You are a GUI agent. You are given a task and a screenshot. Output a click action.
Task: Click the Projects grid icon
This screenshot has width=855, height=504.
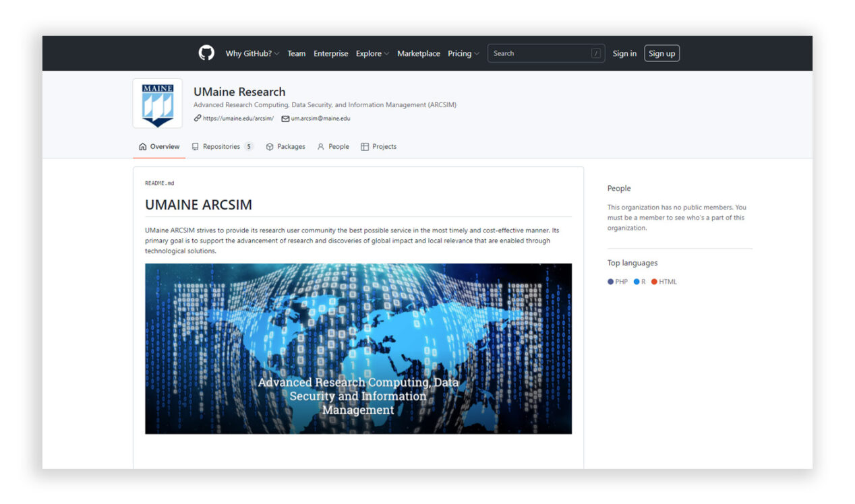(x=364, y=146)
